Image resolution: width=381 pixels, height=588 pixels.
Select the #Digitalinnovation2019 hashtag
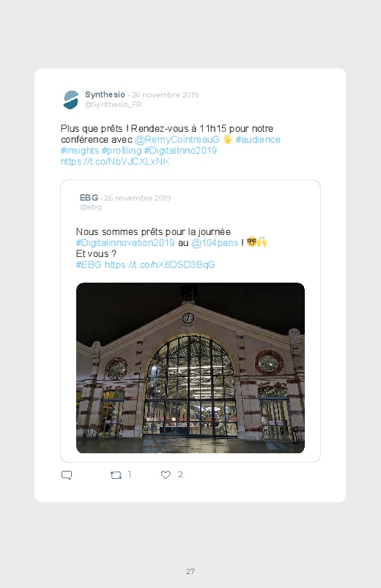point(125,242)
